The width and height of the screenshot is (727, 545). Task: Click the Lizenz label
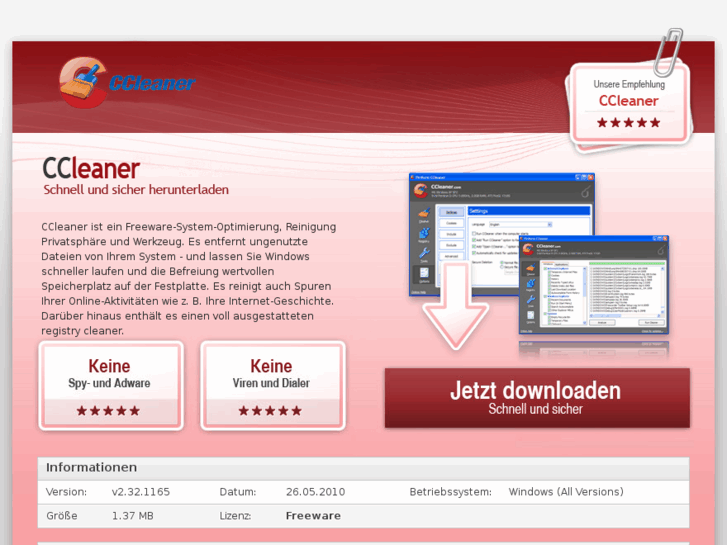235,516
